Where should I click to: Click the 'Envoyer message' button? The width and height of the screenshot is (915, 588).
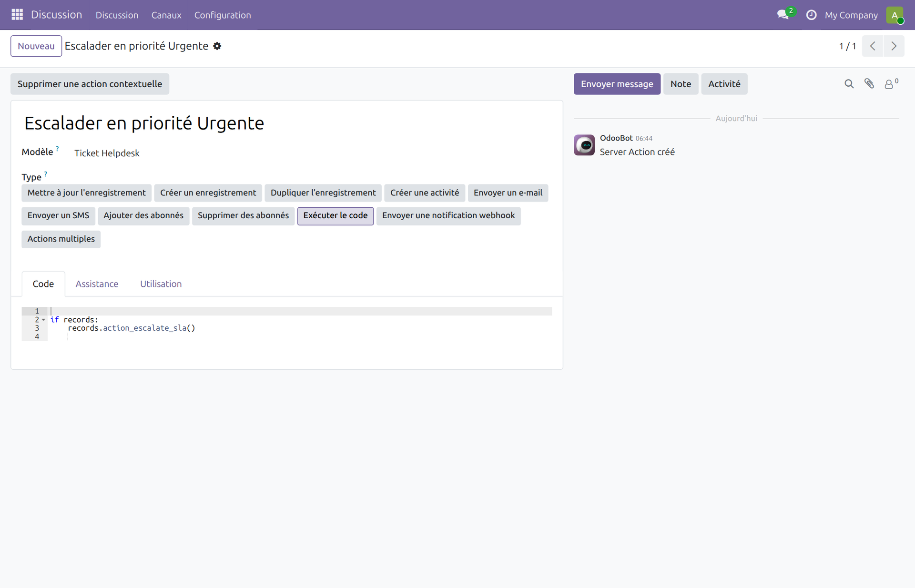617,83
